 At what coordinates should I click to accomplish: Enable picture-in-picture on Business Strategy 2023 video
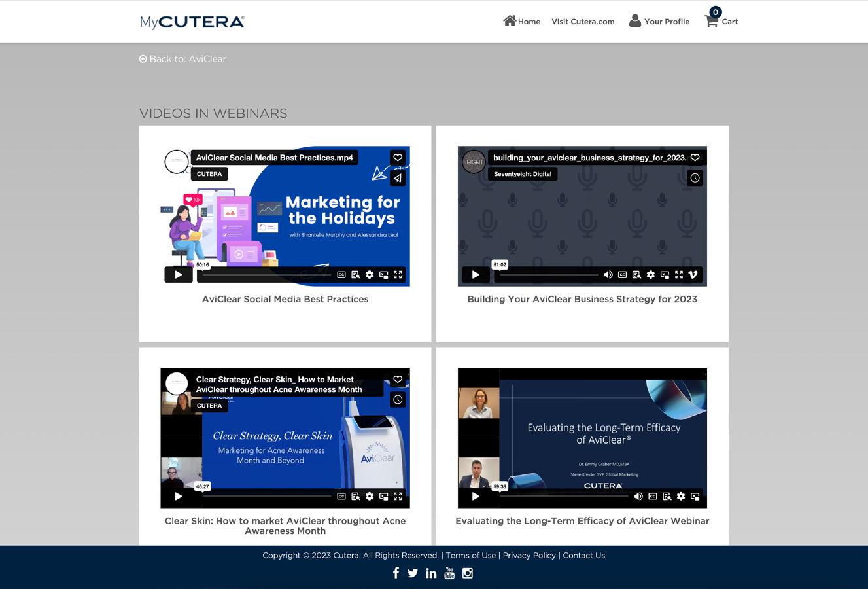[665, 275]
